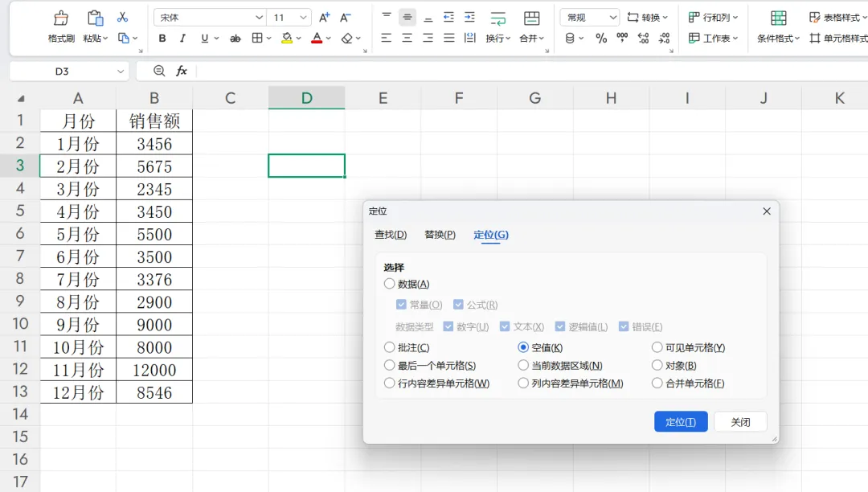Toggle Italic formatting
Screen dimensions: 868x492
click(182, 39)
